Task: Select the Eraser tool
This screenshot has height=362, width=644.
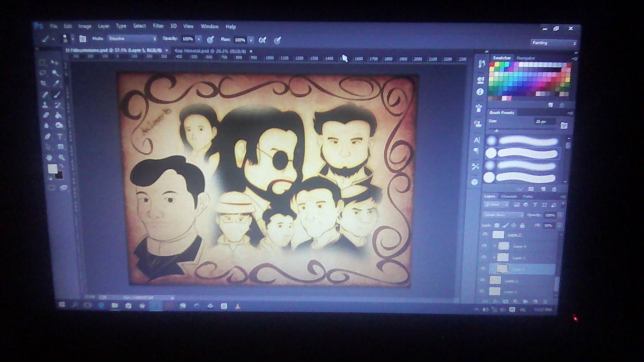Action: 46,115
